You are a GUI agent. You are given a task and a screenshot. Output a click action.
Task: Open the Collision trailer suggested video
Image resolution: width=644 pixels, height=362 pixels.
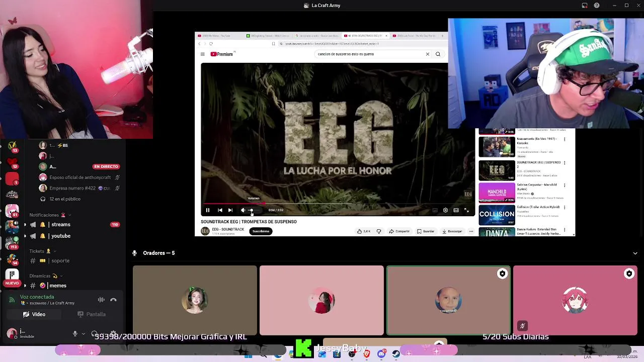coord(496,215)
